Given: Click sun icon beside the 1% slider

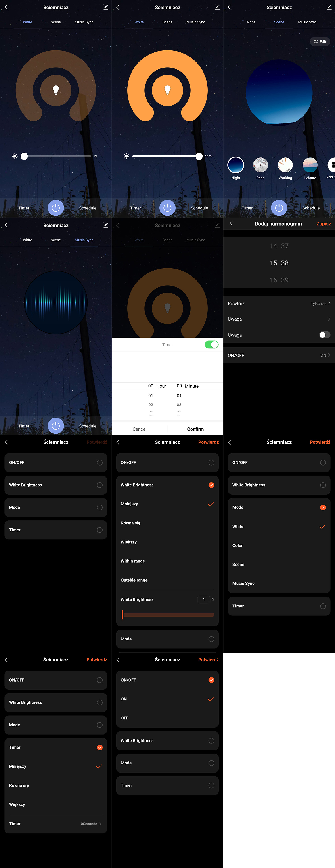Looking at the screenshot, I should [x=15, y=156].
